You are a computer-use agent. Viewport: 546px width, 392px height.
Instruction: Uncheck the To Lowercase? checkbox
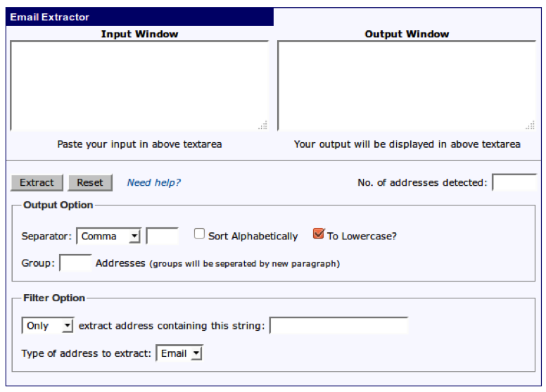(318, 233)
